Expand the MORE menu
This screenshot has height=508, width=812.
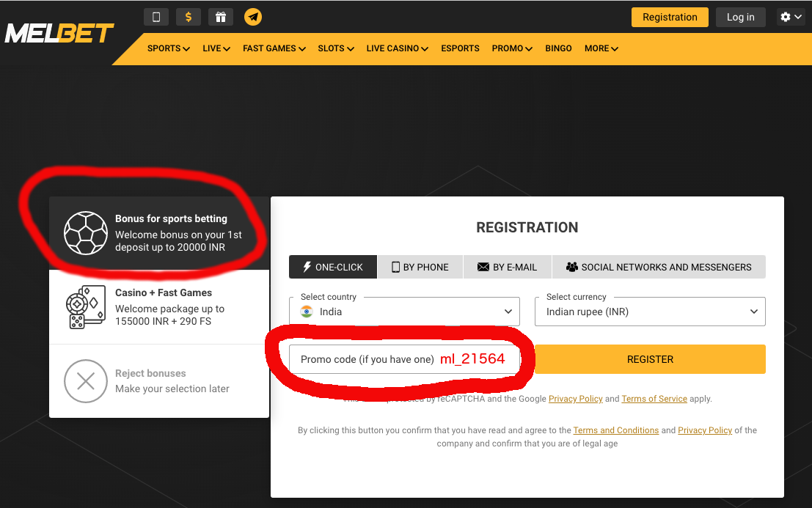(601, 48)
